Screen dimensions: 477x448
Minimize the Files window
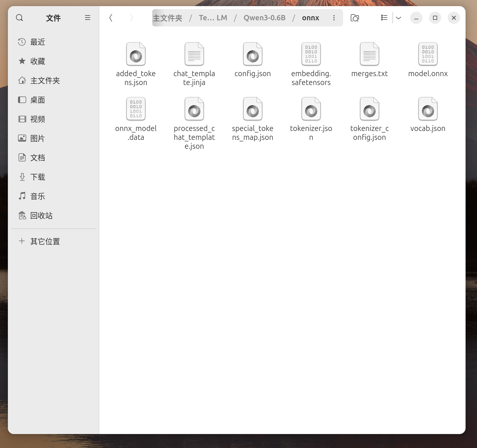(x=416, y=18)
